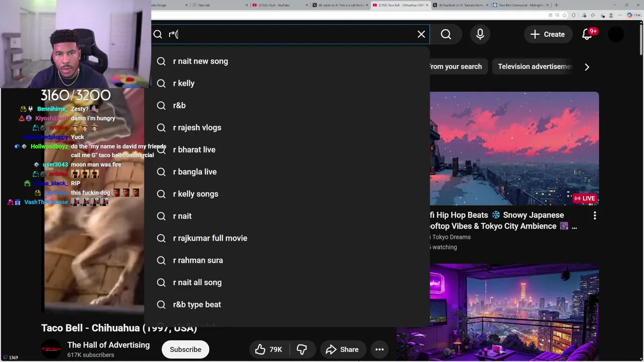
Task: Open the more actions three-dot menu
Action: click(x=380, y=349)
